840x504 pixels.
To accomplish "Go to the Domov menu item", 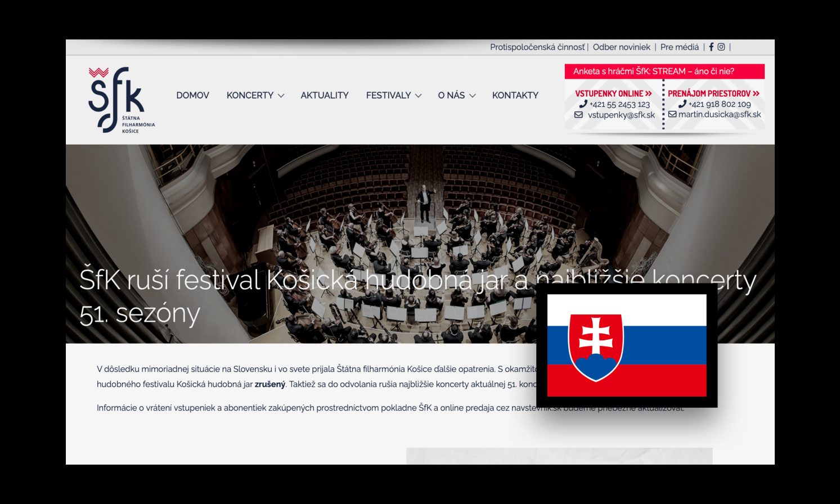I will click(192, 96).
